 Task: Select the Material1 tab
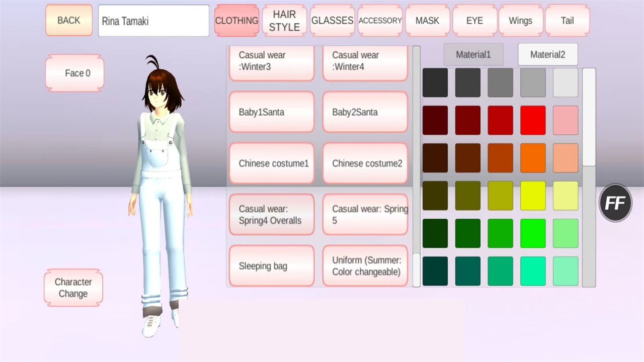point(473,54)
